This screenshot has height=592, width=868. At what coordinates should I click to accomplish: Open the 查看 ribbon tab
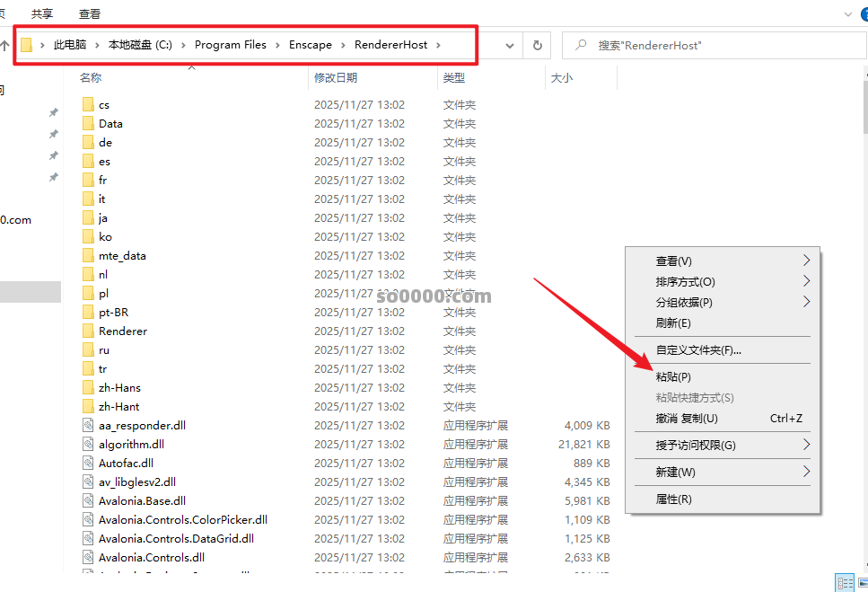90,14
